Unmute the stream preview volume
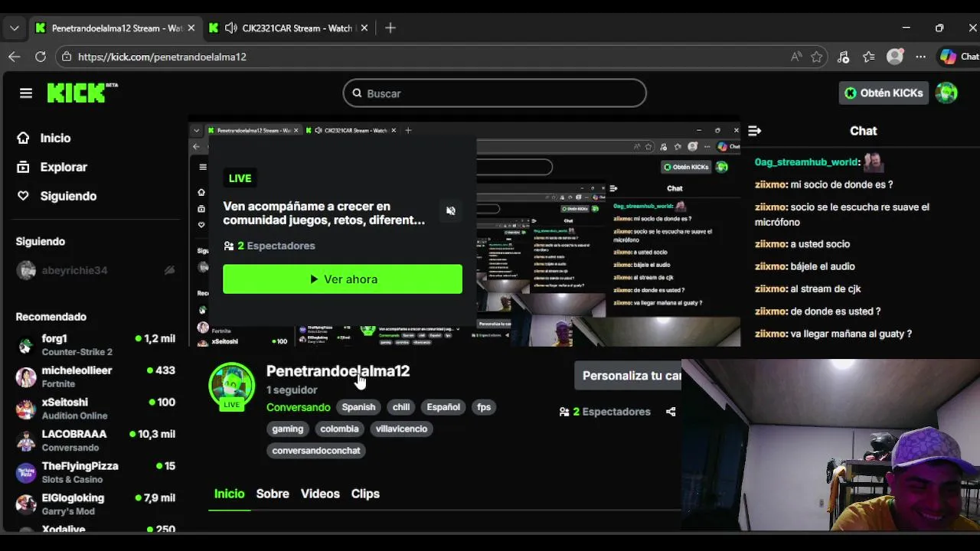Image resolution: width=980 pixels, height=551 pixels. (451, 211)
